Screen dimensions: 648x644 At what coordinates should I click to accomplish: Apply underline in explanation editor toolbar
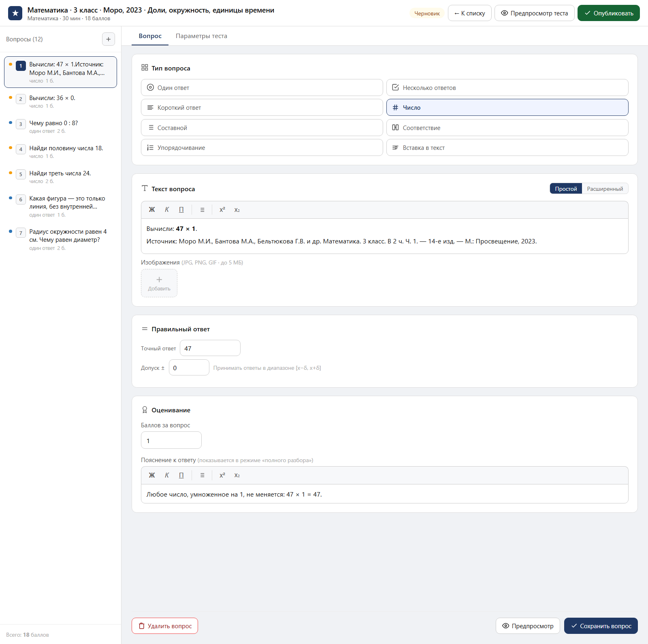(181, 476)
